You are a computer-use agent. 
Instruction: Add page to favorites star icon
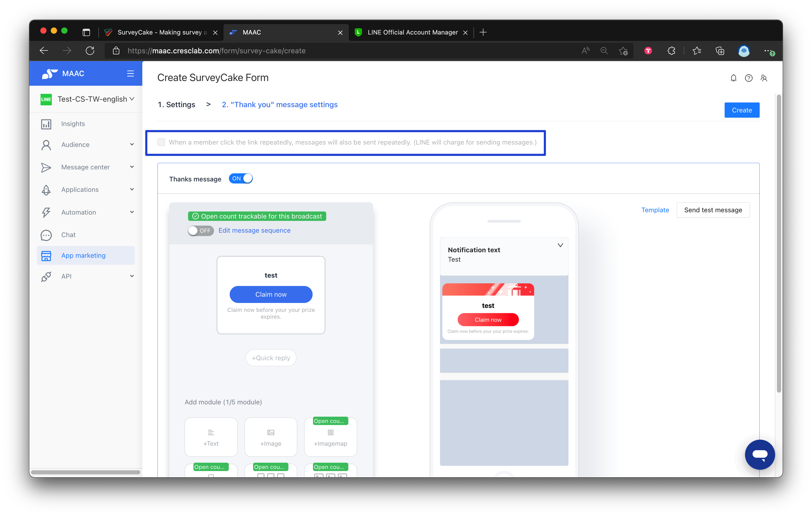point(623,51)
